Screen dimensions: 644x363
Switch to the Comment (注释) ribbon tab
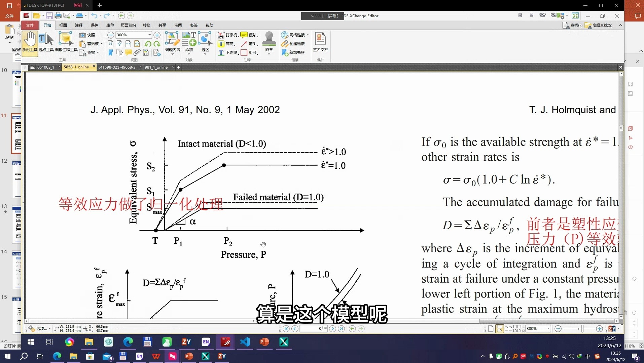pyautogui.click(x=79, y=25)
